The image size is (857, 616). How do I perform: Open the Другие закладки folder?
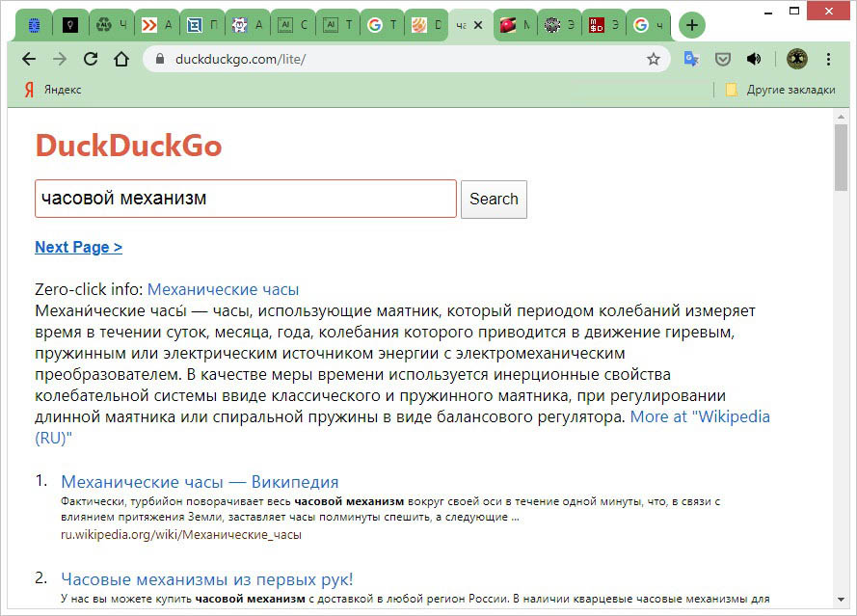781,90
